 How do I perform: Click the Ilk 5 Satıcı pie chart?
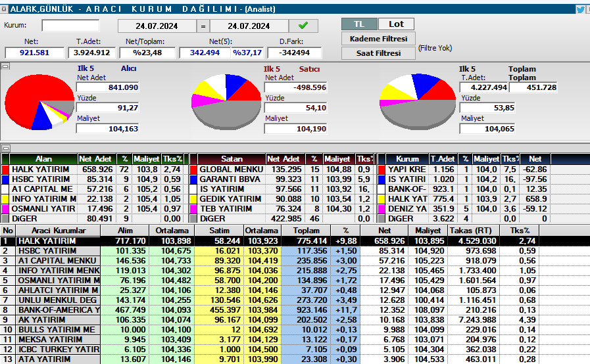point(226,102)
